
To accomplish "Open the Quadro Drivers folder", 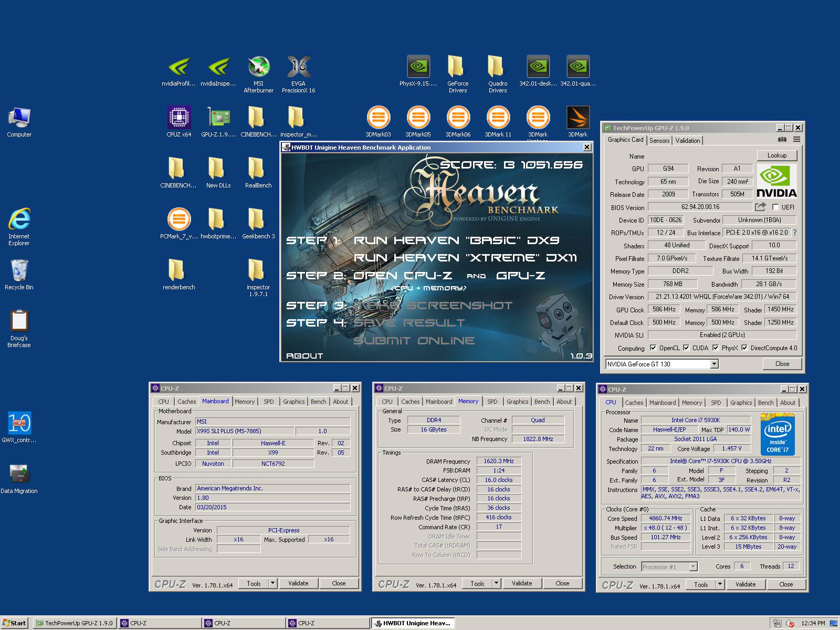I will [x=498, y=75].
